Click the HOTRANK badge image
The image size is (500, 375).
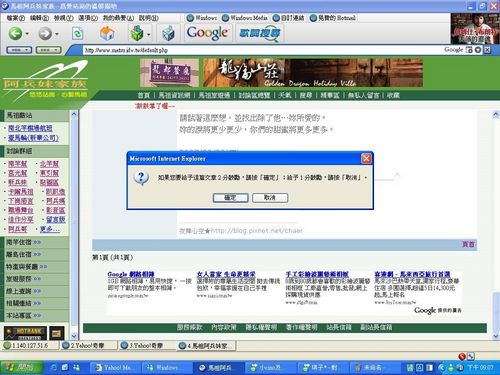25,332
